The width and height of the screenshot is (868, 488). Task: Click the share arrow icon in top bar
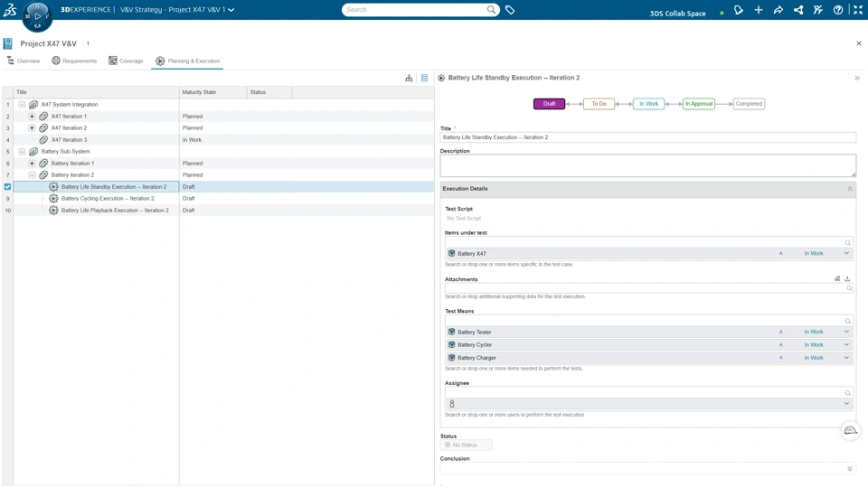(x=778, y=10)
